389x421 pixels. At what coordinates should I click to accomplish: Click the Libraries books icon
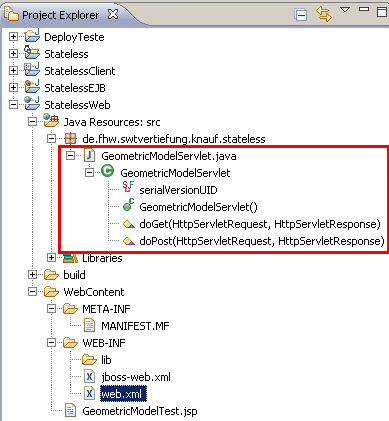[70, 257]
